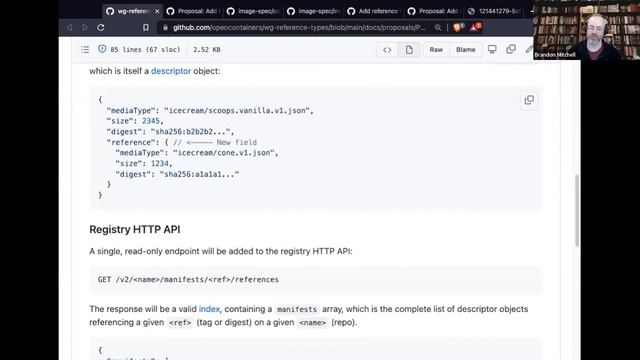Follow the index link
640x360 pixels.
209,309
